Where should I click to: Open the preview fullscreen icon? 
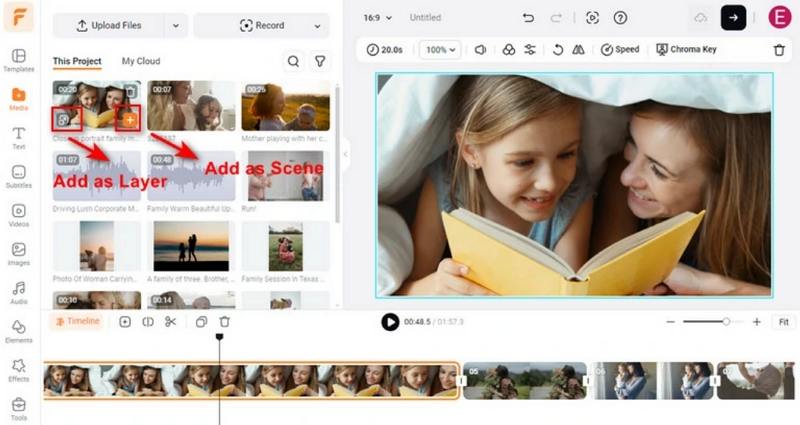592,18
